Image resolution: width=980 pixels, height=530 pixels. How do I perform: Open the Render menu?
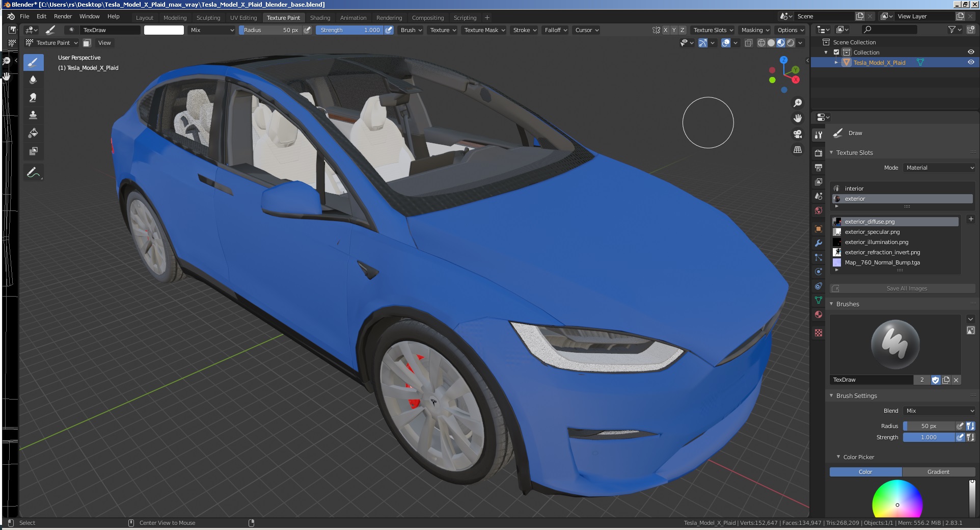[63, 16]
